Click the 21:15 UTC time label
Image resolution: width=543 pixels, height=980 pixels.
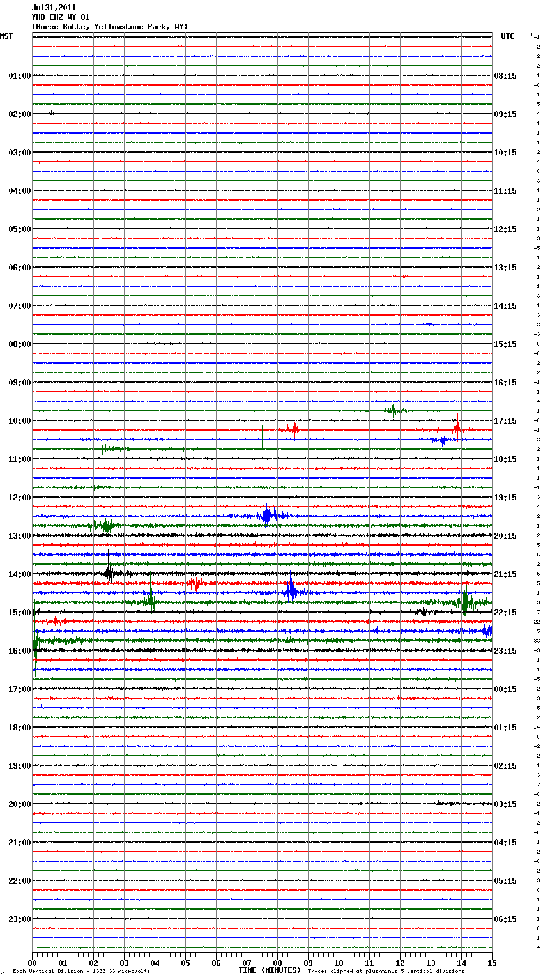click(505, 574)
